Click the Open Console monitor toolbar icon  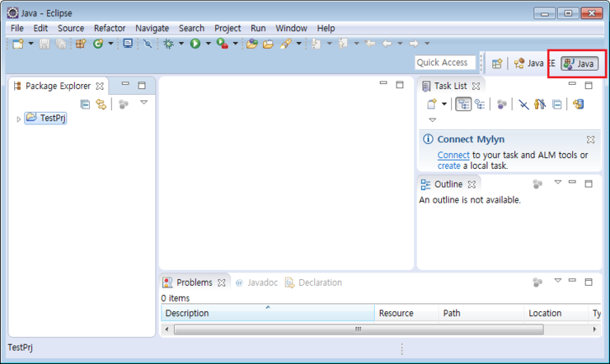(128, 44)
